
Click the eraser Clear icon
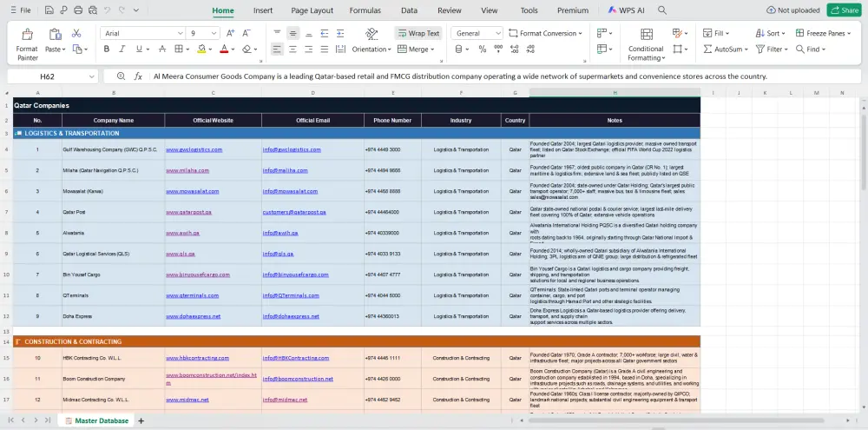click(x=247, y=50)
